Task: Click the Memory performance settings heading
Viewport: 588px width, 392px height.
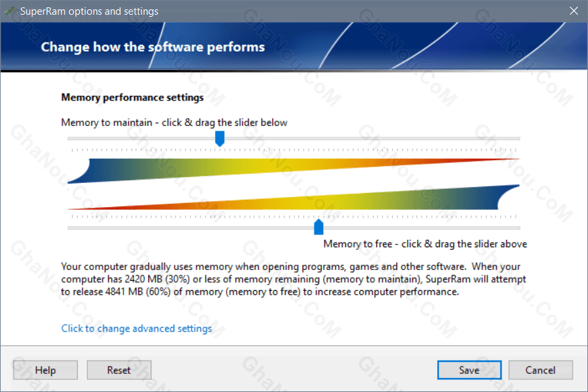Action: coord(132,97)
